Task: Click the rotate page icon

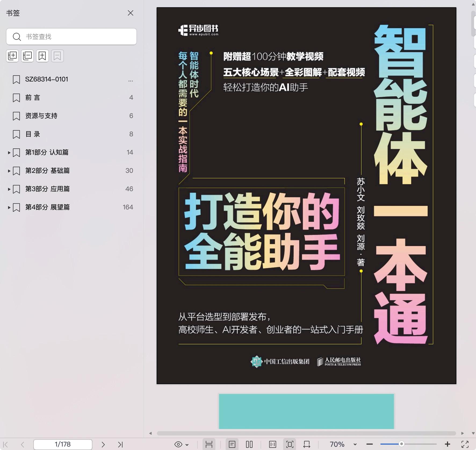Action: [306, 444]
